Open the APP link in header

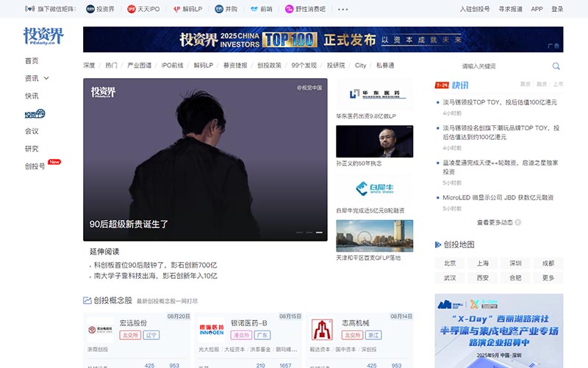click(537, 9)
